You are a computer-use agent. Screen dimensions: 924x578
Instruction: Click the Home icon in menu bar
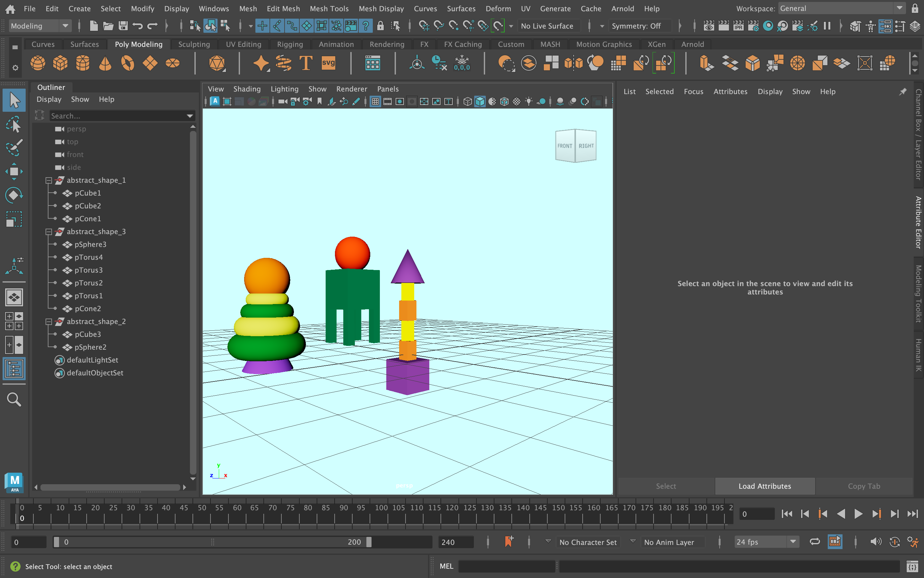coord(10,8)
